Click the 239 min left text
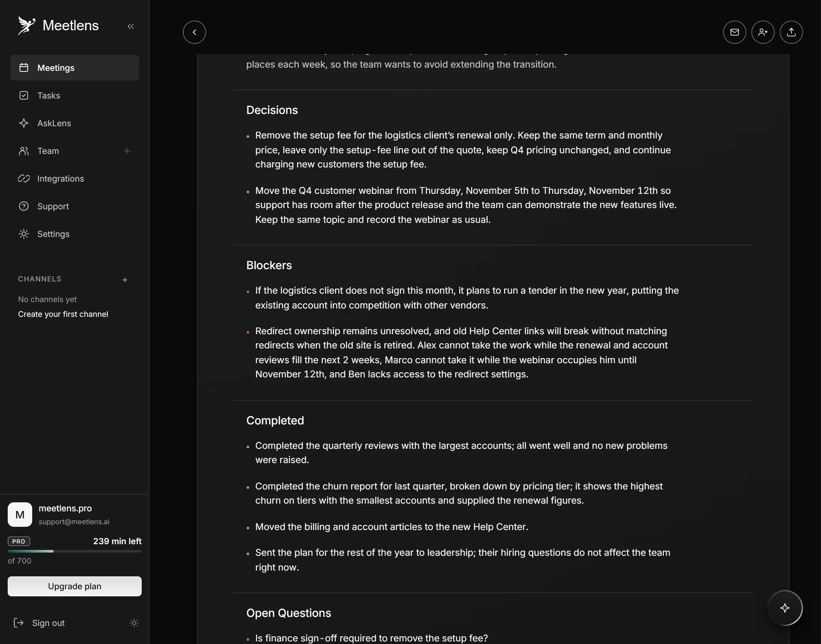 point(117,541)
